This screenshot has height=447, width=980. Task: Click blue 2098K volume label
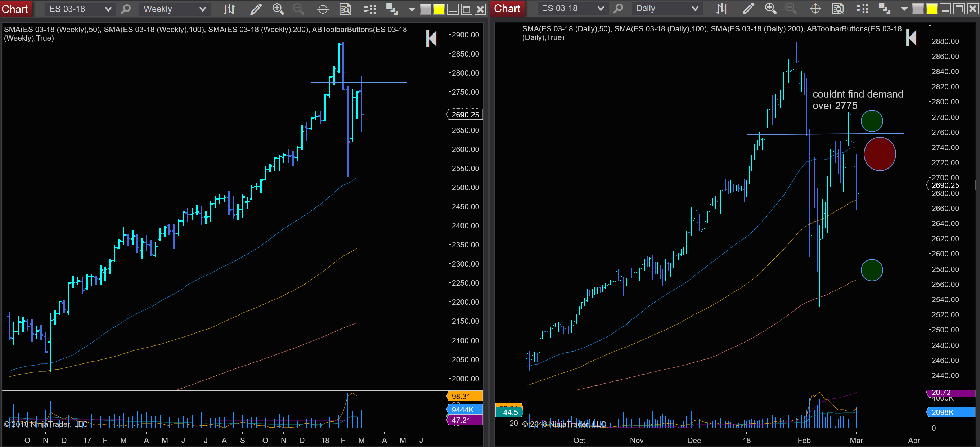click(x=950, y=412)
